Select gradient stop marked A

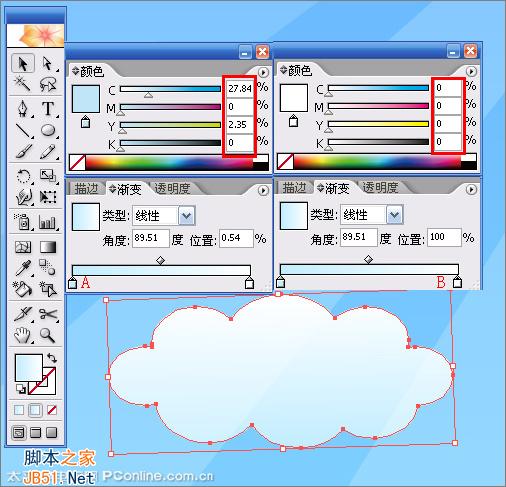73,284
